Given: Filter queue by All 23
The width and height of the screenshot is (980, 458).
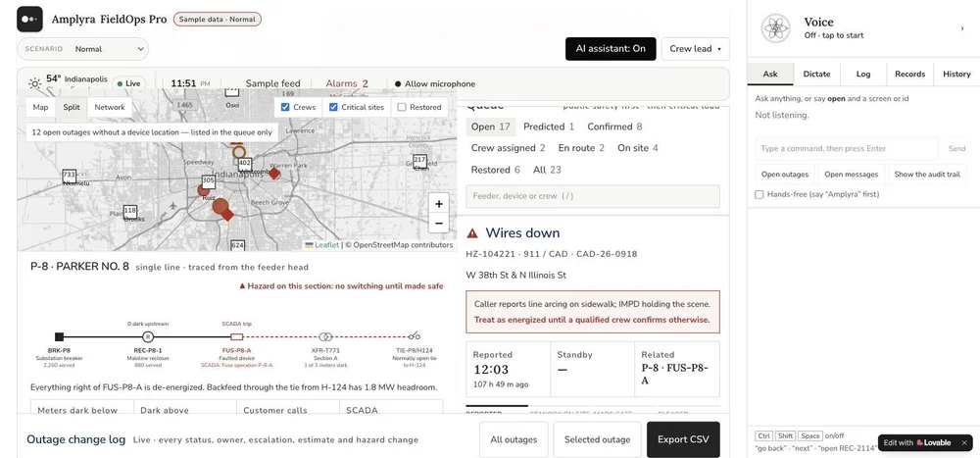Looking at the screenshot, I should [x=547, y=170].
